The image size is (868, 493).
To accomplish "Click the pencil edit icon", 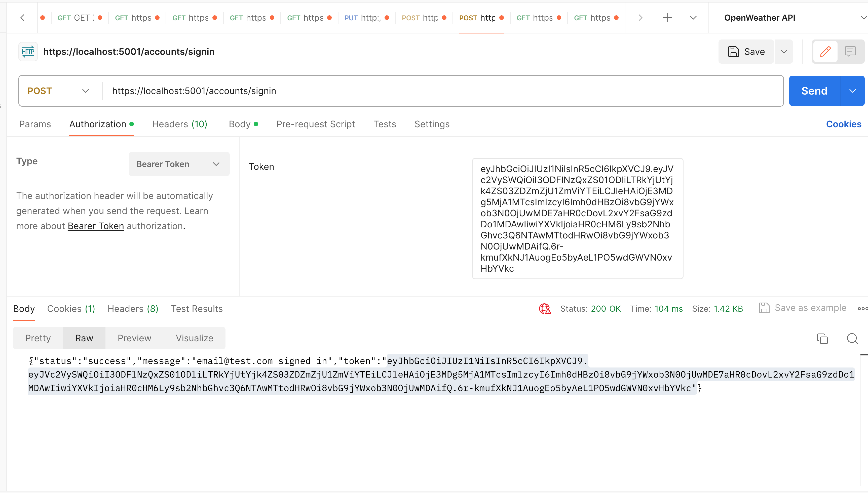I will 825,52.
